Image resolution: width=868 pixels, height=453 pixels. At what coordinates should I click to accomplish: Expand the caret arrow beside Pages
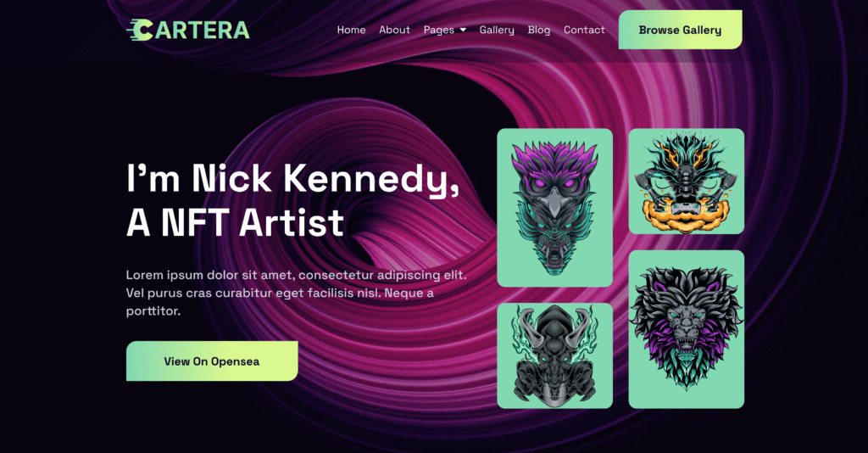tap(463, 30)
